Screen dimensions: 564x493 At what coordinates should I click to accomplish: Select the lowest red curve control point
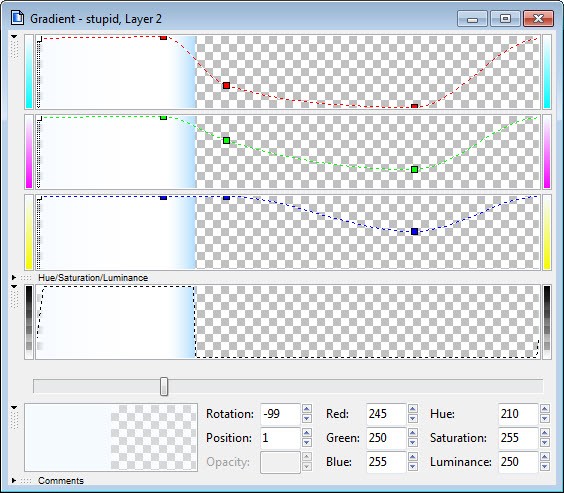[414, 106]
